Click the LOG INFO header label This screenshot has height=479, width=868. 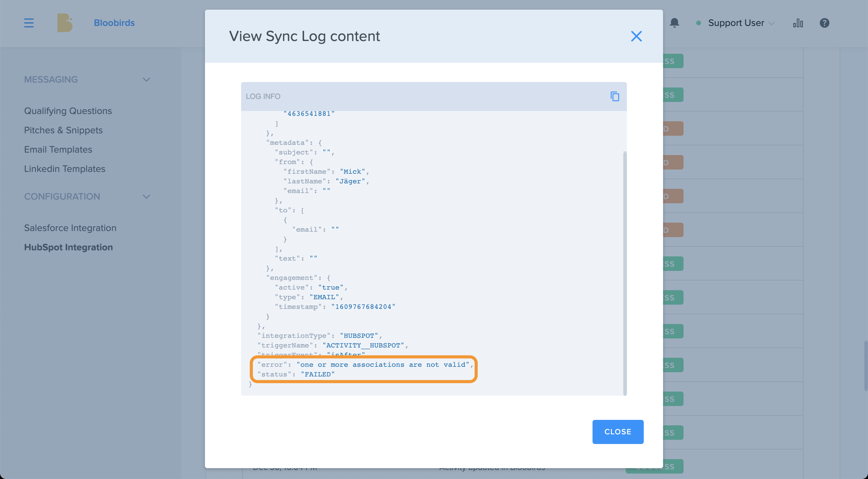click(263, 97)
